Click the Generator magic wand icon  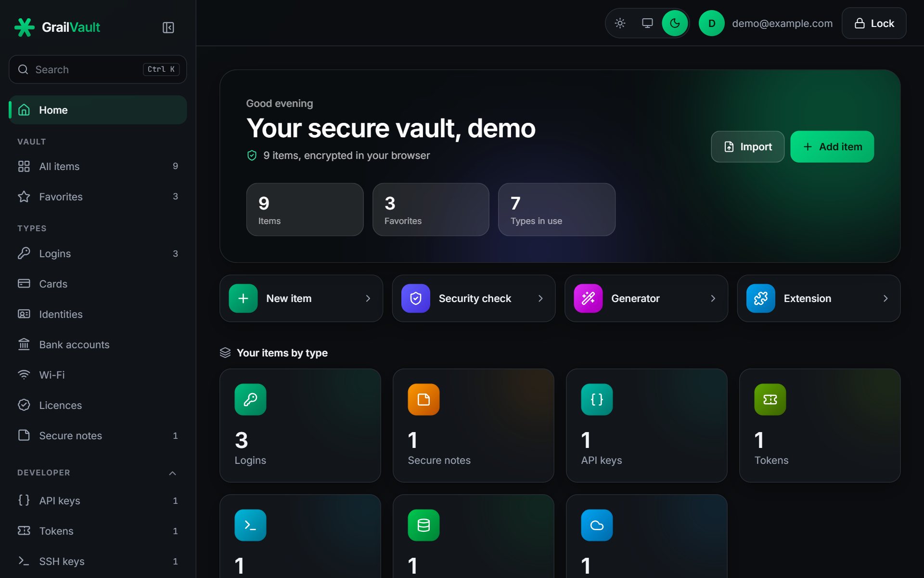588,298
